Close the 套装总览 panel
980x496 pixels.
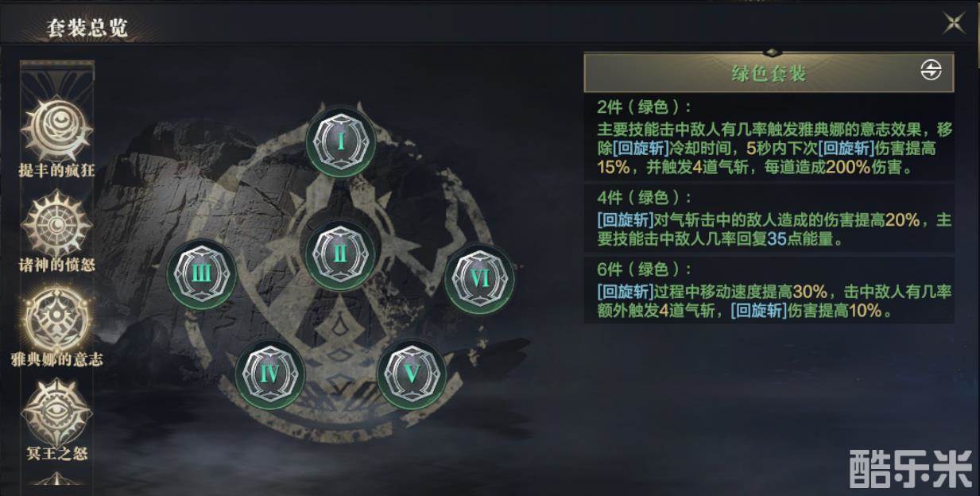point(954,22)
